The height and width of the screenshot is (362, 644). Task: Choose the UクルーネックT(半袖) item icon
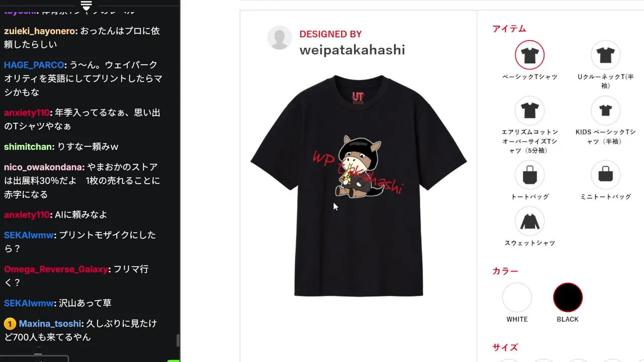pos(605,55)
